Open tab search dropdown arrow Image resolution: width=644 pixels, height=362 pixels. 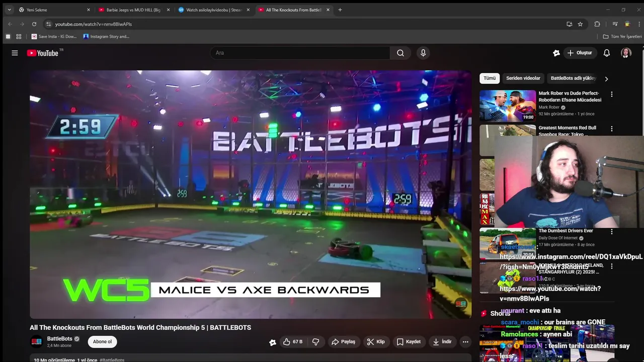pyautogui.click(x=9, y=10)
